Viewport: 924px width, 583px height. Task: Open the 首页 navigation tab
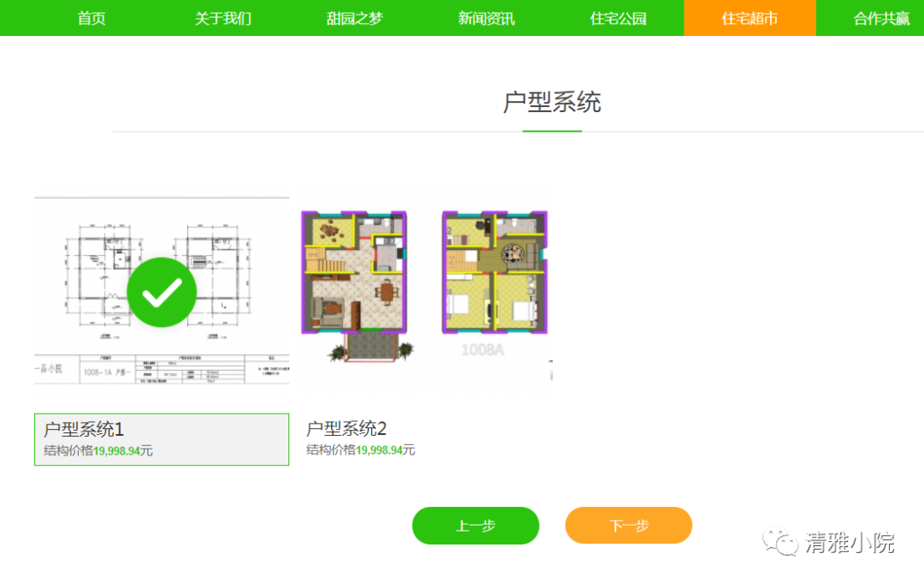click(x=92, y=18)
